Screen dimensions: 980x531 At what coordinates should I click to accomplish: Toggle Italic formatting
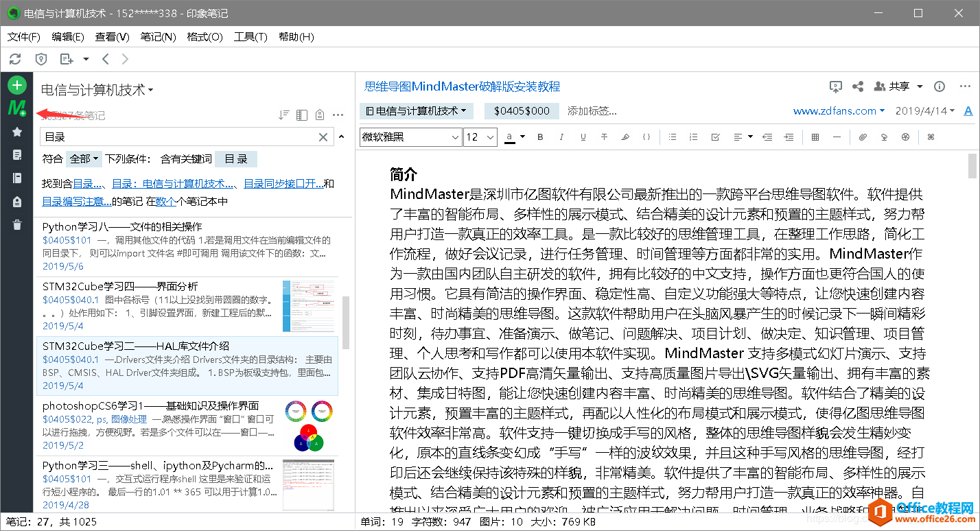(561, 137)
